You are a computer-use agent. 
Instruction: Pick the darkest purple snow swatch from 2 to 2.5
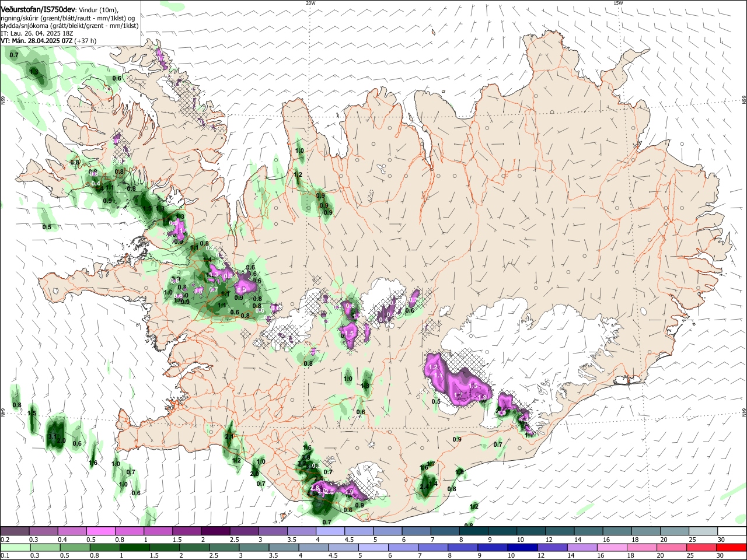coord(215,531)
